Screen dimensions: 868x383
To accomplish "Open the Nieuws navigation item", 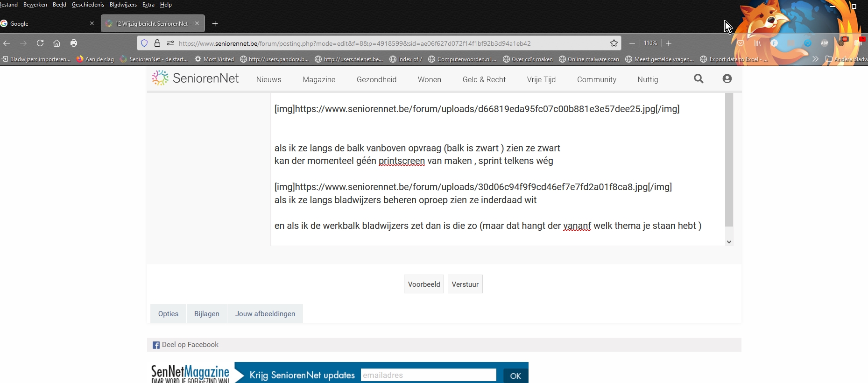I will [x=269, y=79].
